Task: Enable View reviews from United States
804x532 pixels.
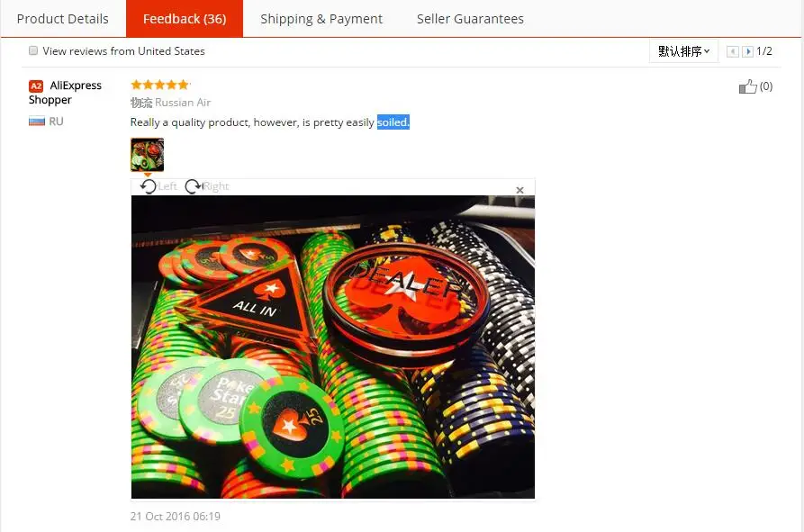Action: 33,50
